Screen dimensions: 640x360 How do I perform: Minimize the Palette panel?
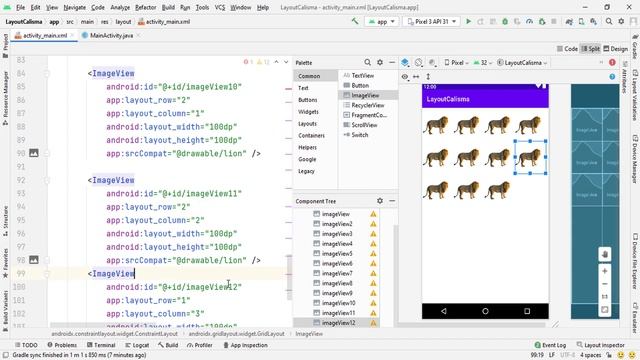[392, 62]
